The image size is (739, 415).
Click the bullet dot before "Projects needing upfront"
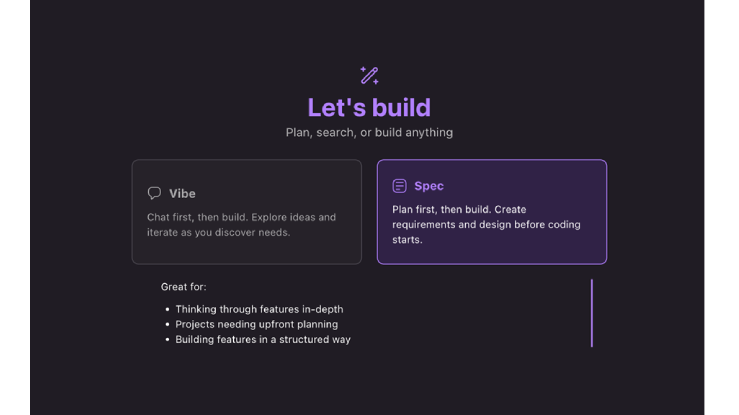167,325
